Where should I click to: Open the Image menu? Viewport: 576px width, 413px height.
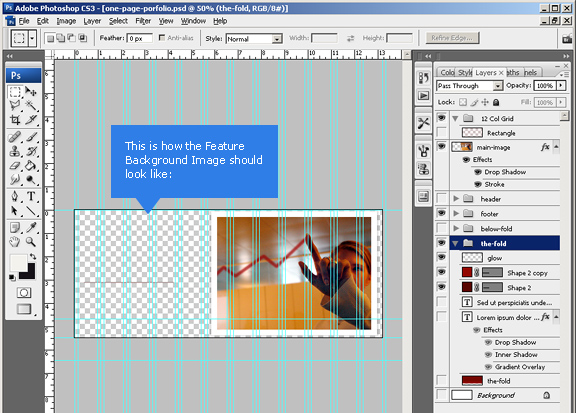66,21
